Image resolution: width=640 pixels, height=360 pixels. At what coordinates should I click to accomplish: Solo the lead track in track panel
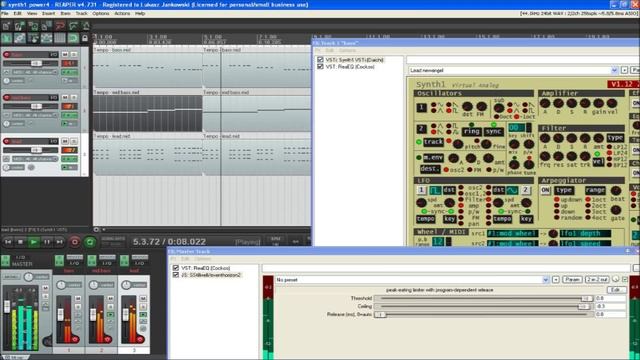point(74,141)
